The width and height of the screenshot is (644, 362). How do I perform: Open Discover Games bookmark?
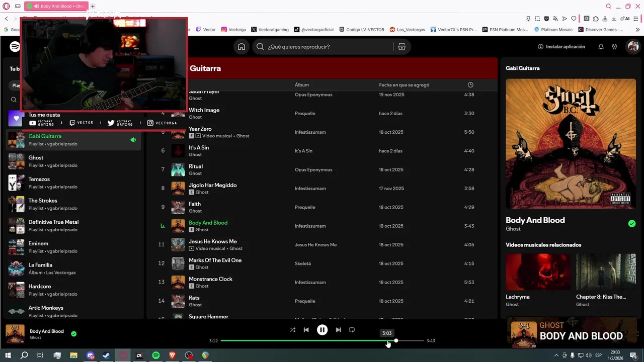pos(601,30)
